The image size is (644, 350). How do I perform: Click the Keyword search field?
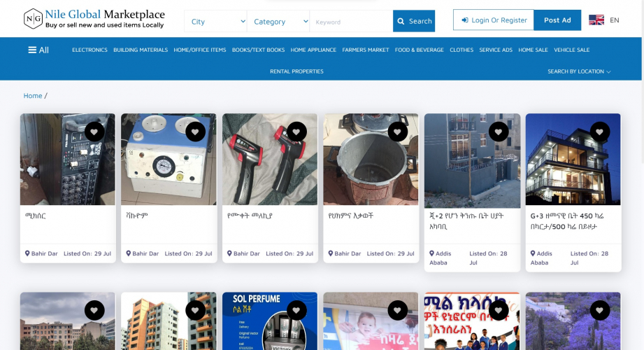351,22
